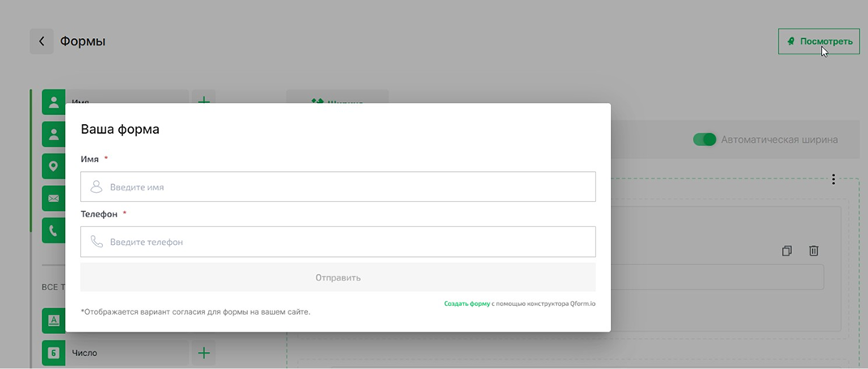Viewport: 868px width, 369px height.
Task: Select the second person field icon
Action: pos(53,134)
